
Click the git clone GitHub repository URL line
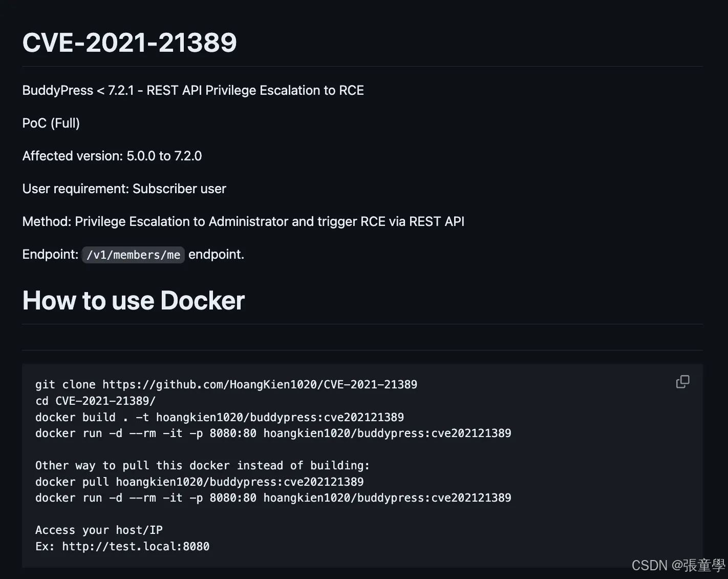click(226, 384)
